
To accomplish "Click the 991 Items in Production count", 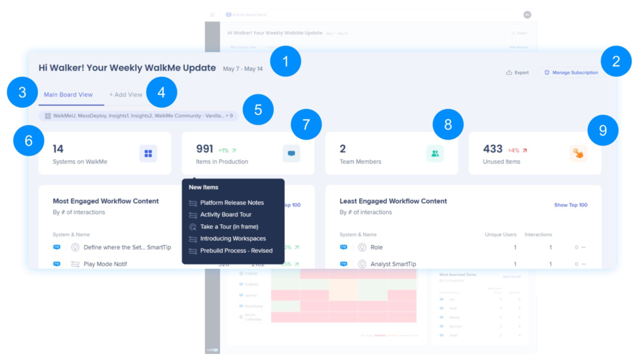I will coord(204,148).
